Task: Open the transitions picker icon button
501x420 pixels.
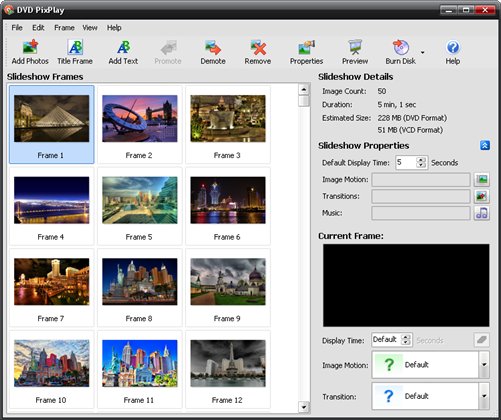Action: tap(482, 196)
